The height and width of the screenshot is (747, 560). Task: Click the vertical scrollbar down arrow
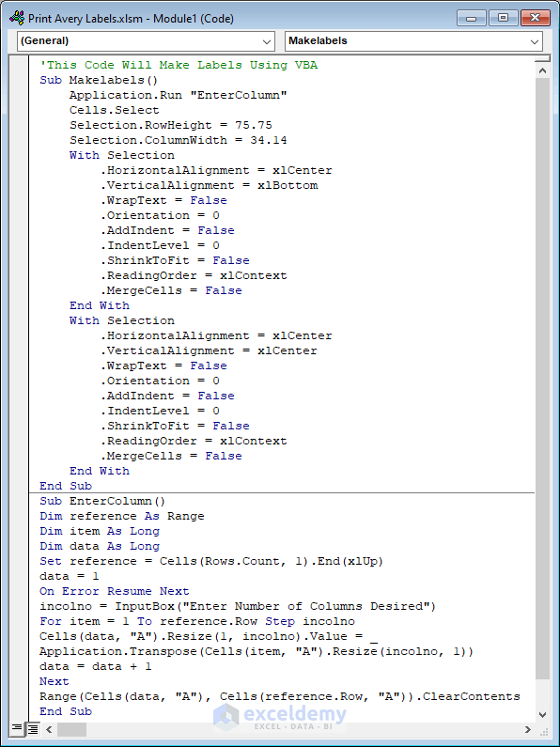pos(542,714)
